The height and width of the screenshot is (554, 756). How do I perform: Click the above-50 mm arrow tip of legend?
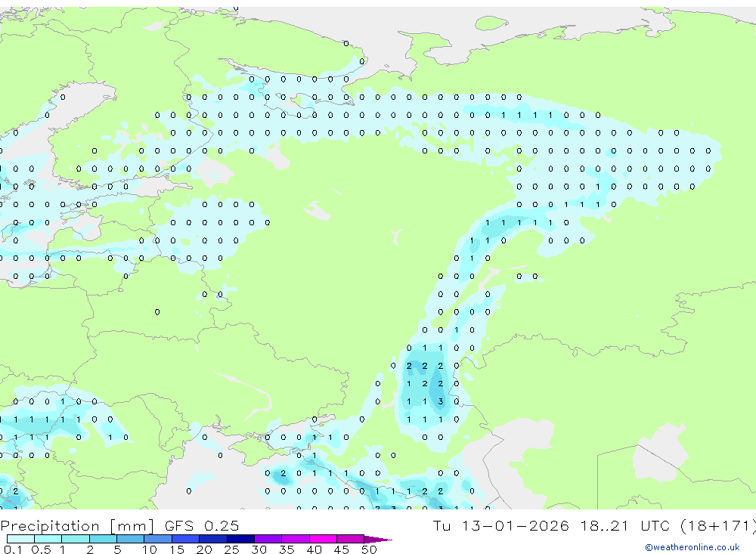378,539
